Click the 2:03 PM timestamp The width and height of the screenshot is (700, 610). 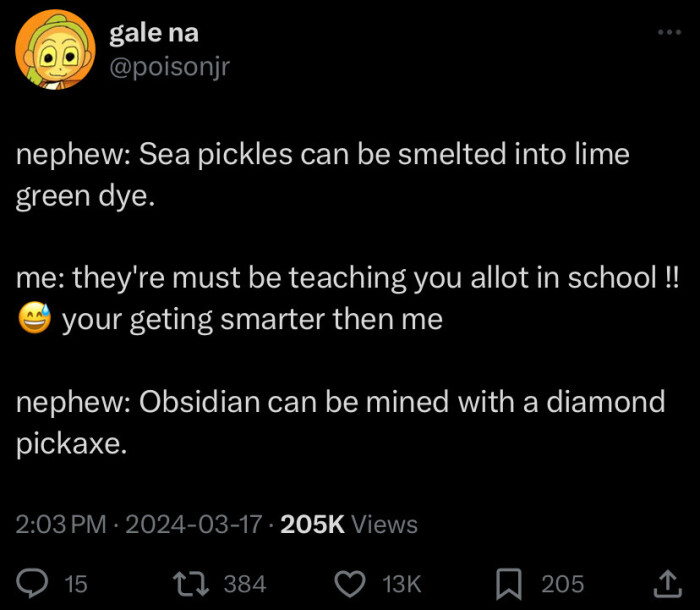click(60, 524)
